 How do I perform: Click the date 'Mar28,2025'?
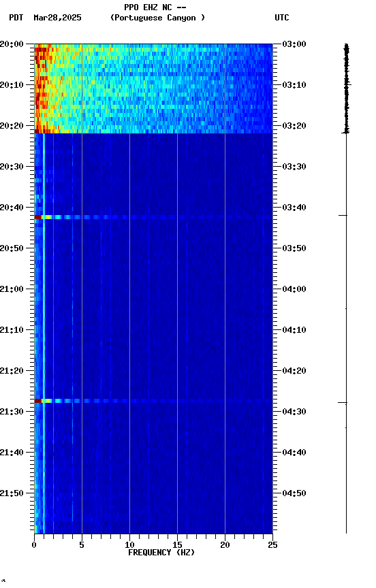(57, 18)
